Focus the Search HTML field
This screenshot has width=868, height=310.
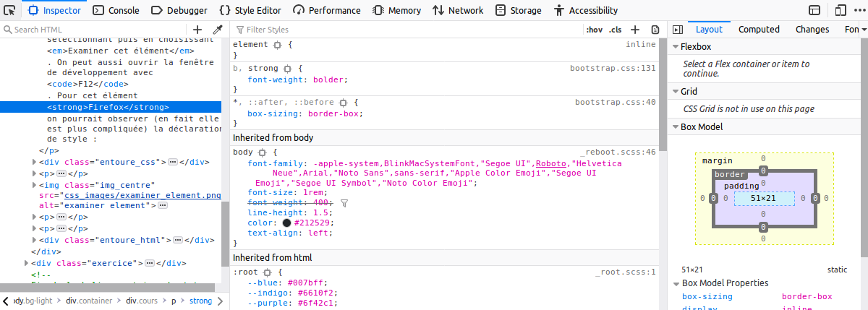(x=94, y=30)
